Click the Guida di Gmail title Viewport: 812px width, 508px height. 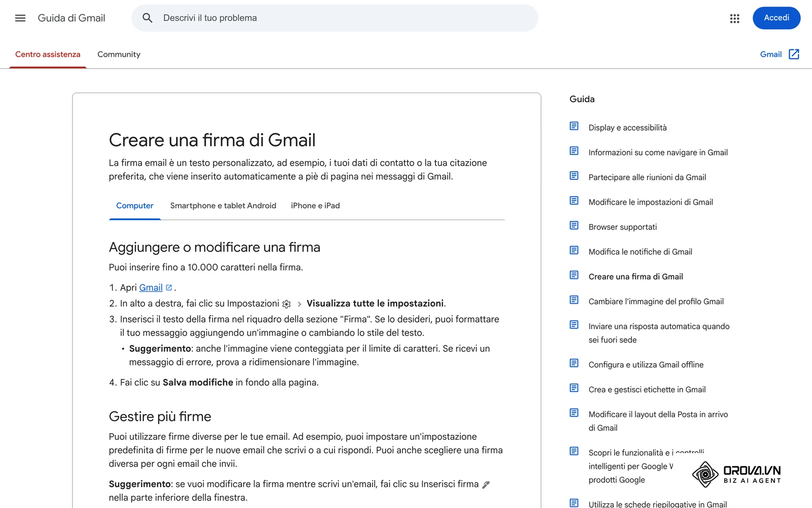point(72,18)
